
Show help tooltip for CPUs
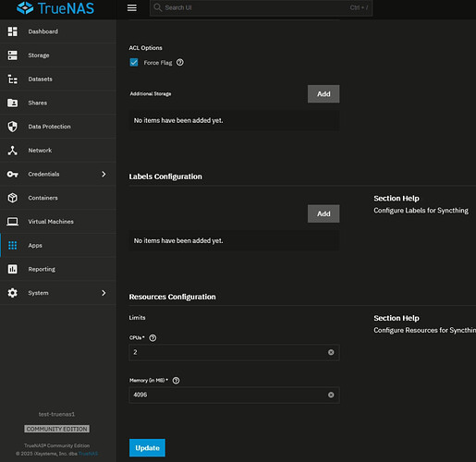click(x=153, y=338)
